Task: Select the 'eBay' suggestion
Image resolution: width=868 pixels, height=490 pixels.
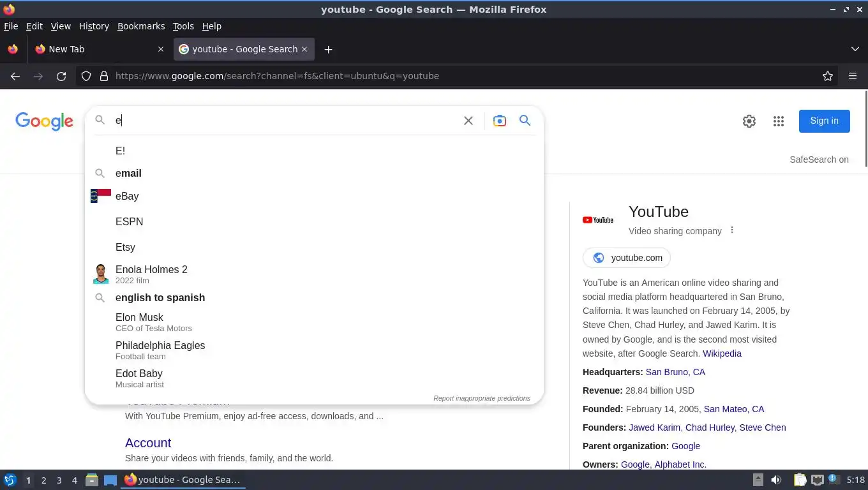Action: click(x=314, y=196)
